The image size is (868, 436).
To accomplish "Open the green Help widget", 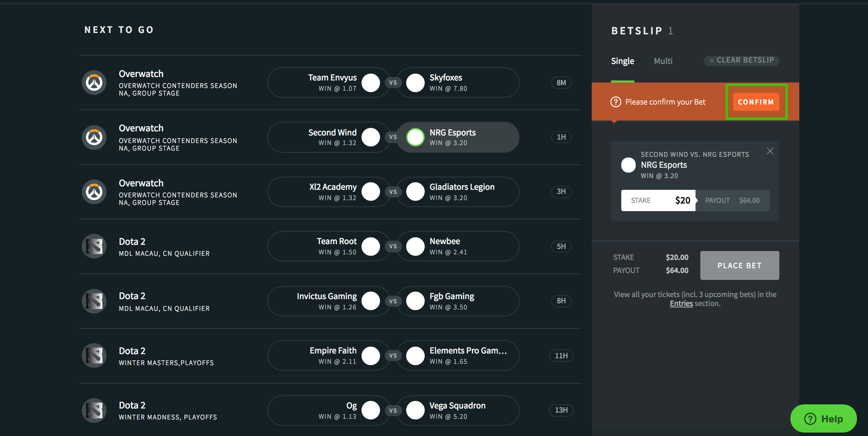I will 823,418.
